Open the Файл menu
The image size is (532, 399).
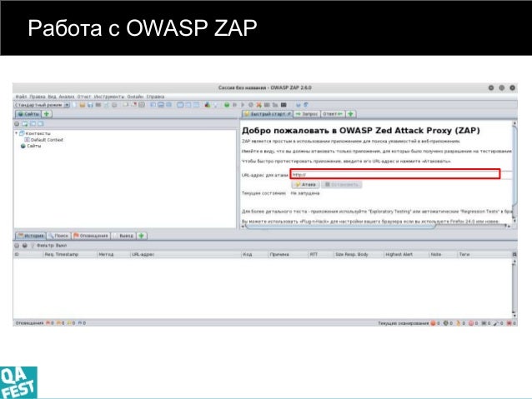click(21, 97)
